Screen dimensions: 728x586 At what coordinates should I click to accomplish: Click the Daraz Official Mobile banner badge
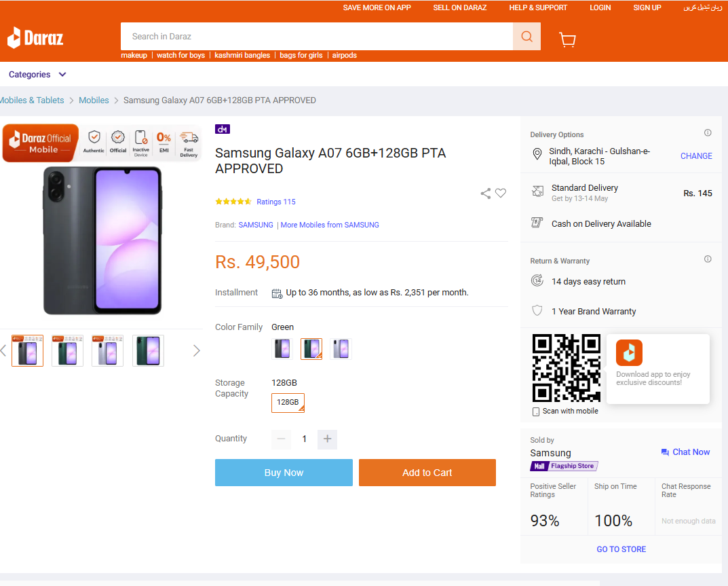(41, 143)
